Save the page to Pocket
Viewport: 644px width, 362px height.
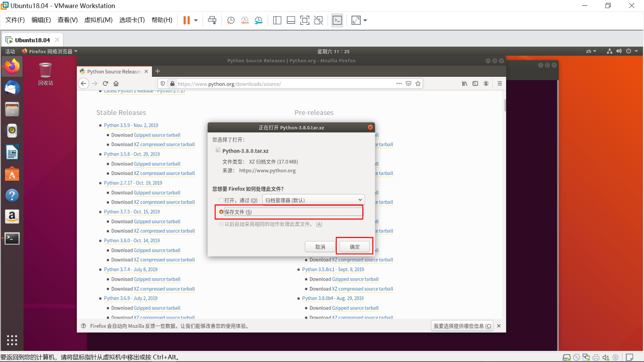409,83
